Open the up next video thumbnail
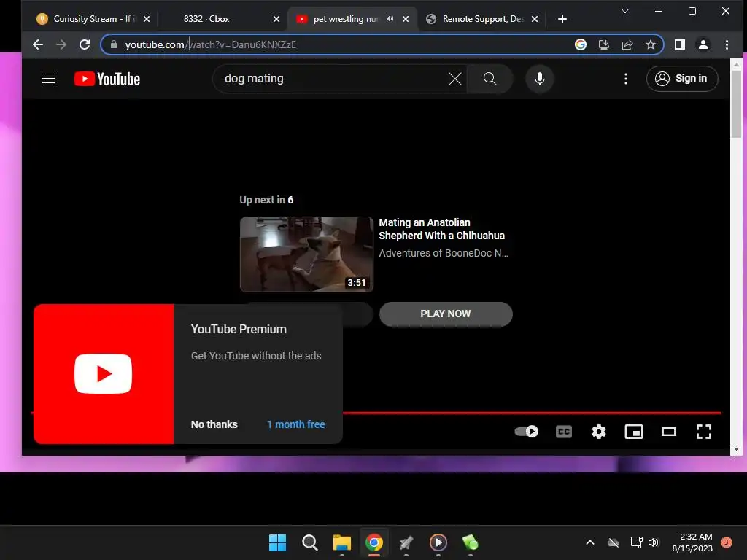747x560 pixels. tap(306, 254)
